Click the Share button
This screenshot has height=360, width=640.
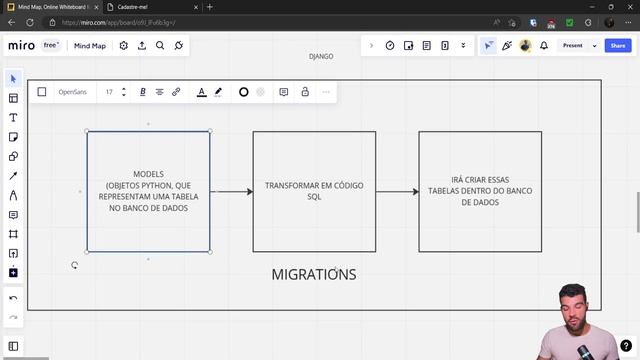(x=618, y=46)
